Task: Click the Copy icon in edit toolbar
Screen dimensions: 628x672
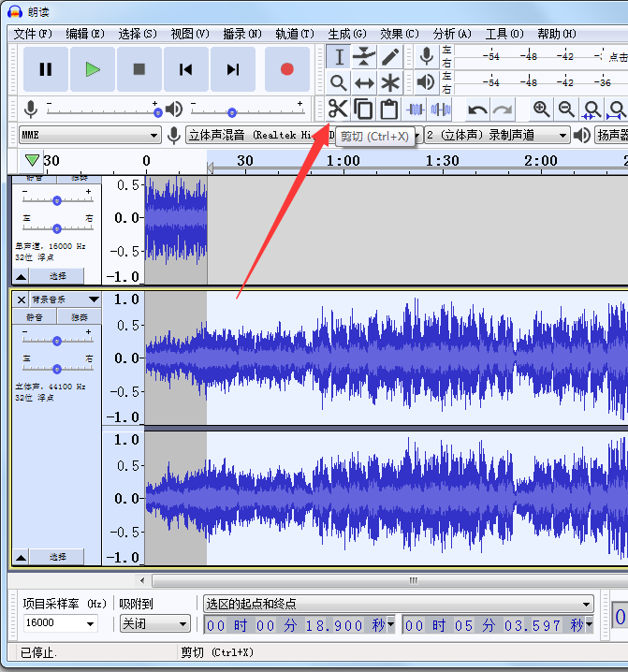Action: click(363, 109)
